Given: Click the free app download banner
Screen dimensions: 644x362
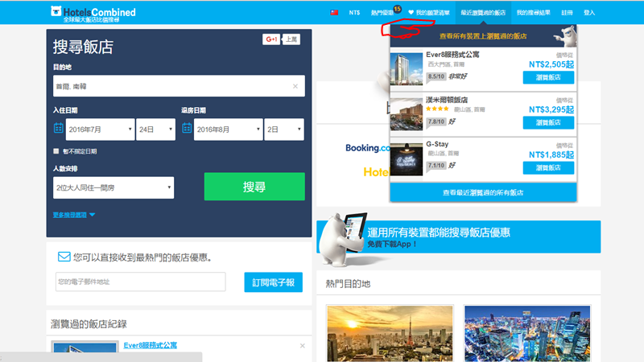Looking at the screenshot, I should [458, 237].
